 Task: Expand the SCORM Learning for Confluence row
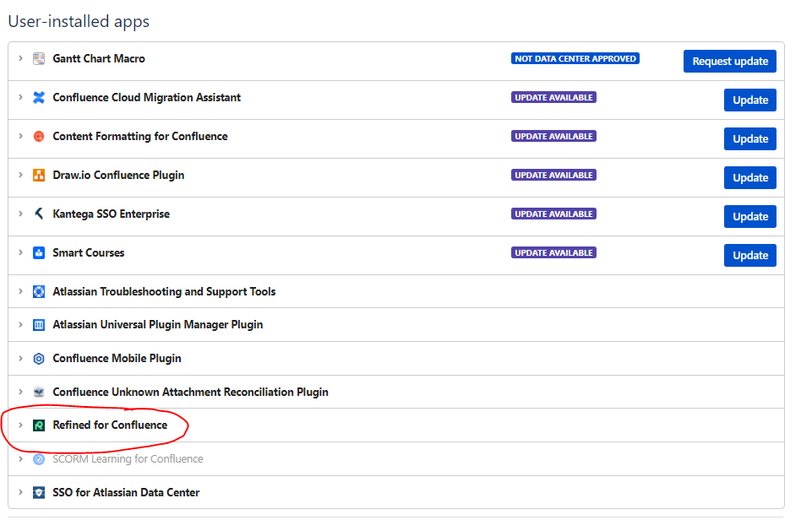coord(21,459)
